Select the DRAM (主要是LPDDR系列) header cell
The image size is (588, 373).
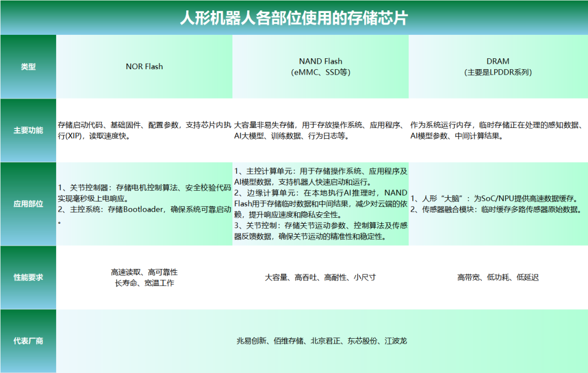point(498,66)
